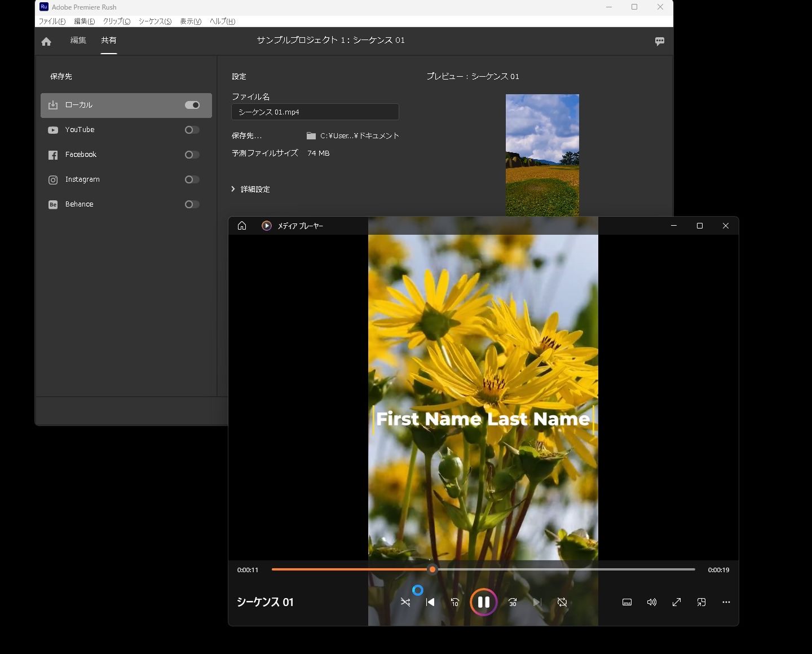
Task: Toggle shuffle in Media Player
Action: click(405, 602)
